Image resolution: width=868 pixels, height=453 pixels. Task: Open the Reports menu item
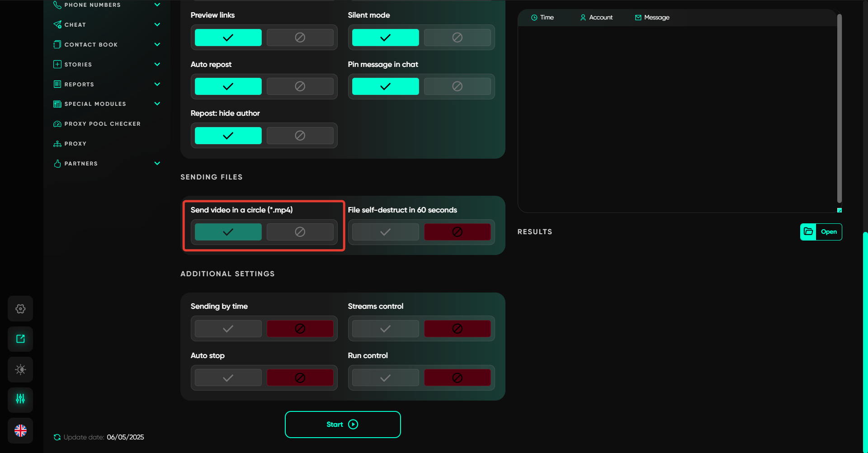(x=79, y=85)
